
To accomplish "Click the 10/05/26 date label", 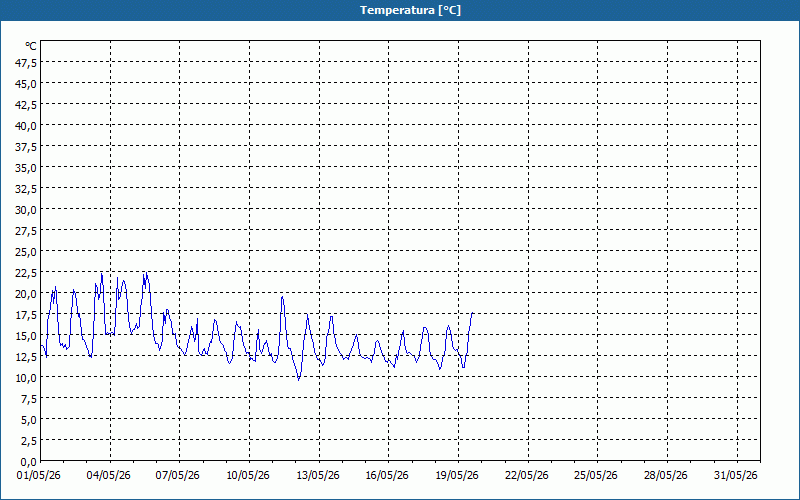I will [x=248, y=476].
